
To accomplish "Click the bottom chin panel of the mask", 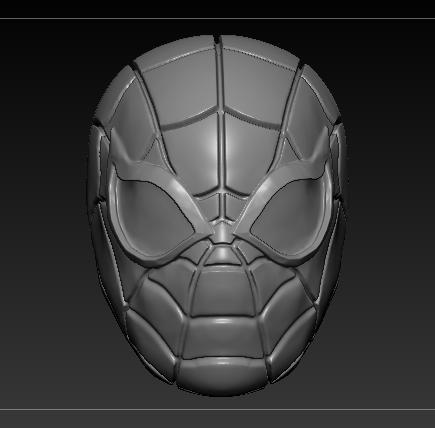I will (x=222, y=375).
